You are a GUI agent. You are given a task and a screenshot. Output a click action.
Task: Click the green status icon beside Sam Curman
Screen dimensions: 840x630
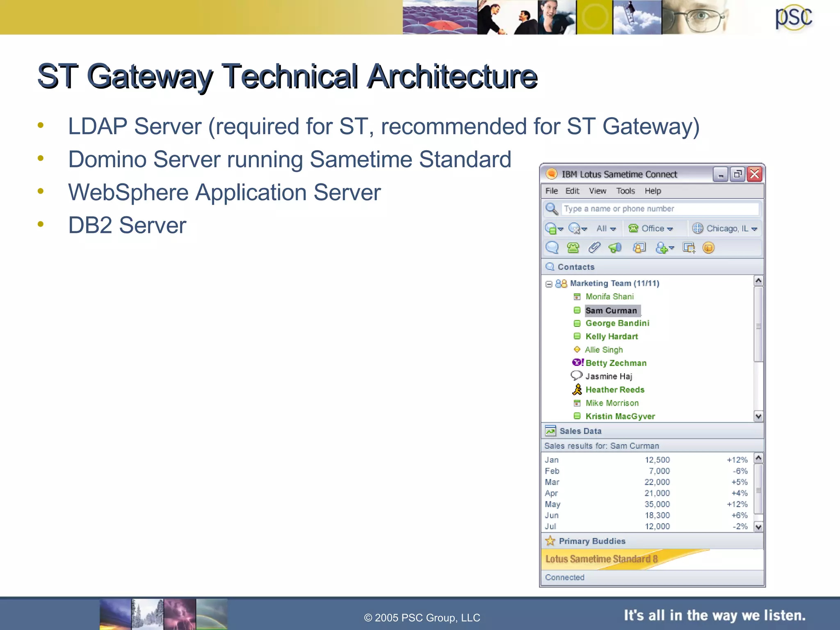click(x=577, y=310)
